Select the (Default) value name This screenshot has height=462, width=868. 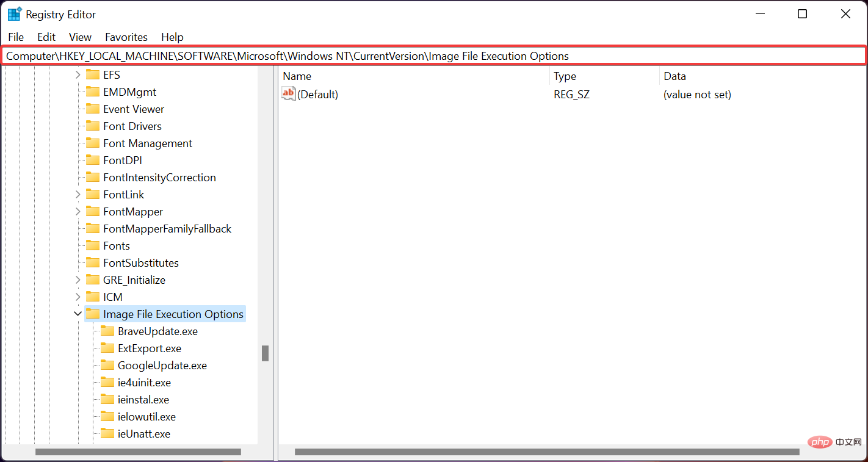tap(317, 95)
